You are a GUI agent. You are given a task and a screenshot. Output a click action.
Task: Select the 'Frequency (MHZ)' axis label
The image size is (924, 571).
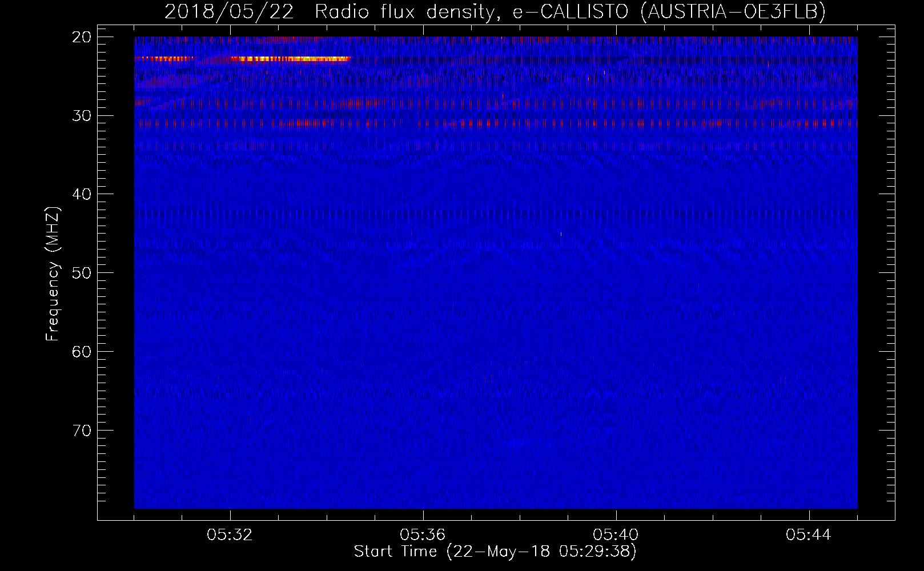[x=53, y=274]
